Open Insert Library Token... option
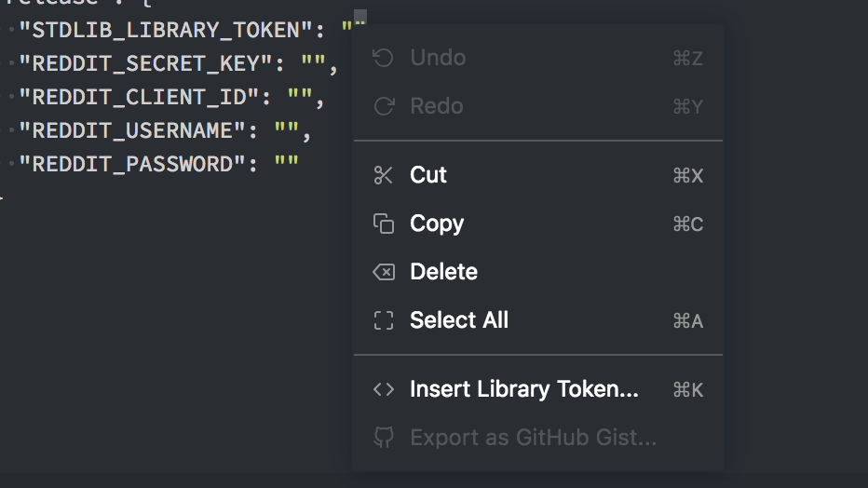The image size is (868, 488). 524,389
